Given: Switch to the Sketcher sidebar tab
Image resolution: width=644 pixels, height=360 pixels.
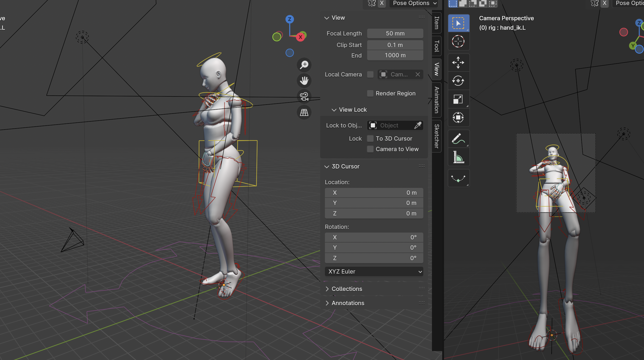Looking at the screenshot, I should coord(436,136).
